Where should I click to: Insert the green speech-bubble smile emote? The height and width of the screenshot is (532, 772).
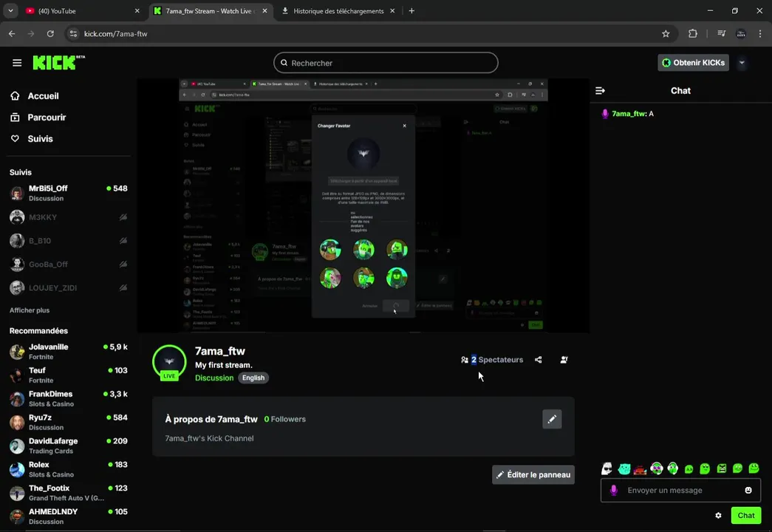tap(737, 468)
